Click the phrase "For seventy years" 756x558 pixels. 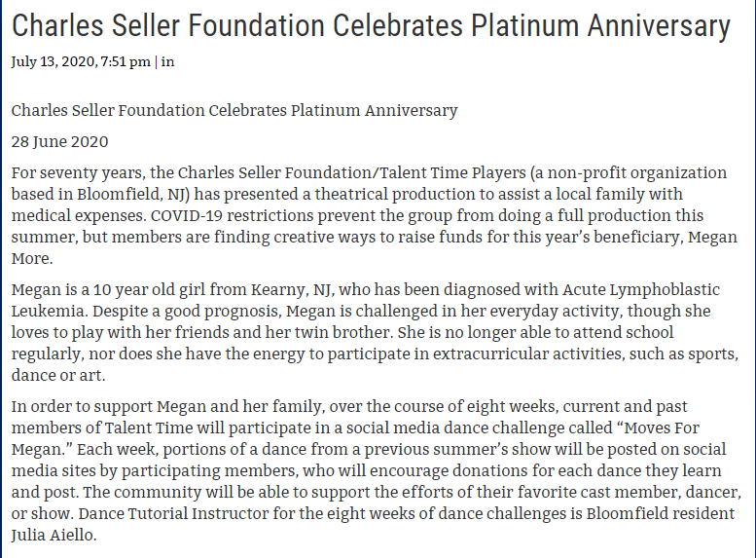(72, 173)
